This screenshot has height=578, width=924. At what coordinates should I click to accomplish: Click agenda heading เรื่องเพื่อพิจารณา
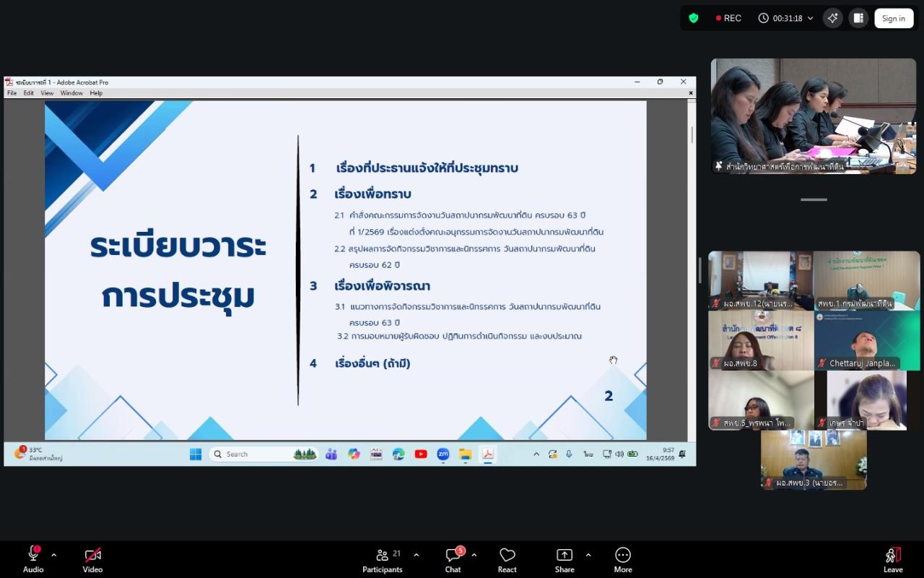(x=382, y=286)
